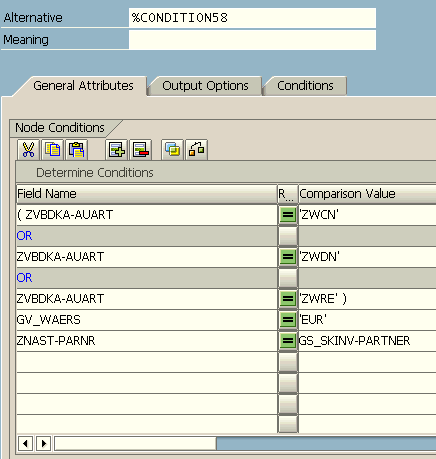Click the connected boxes toolbar icon

tap(197, 149)
